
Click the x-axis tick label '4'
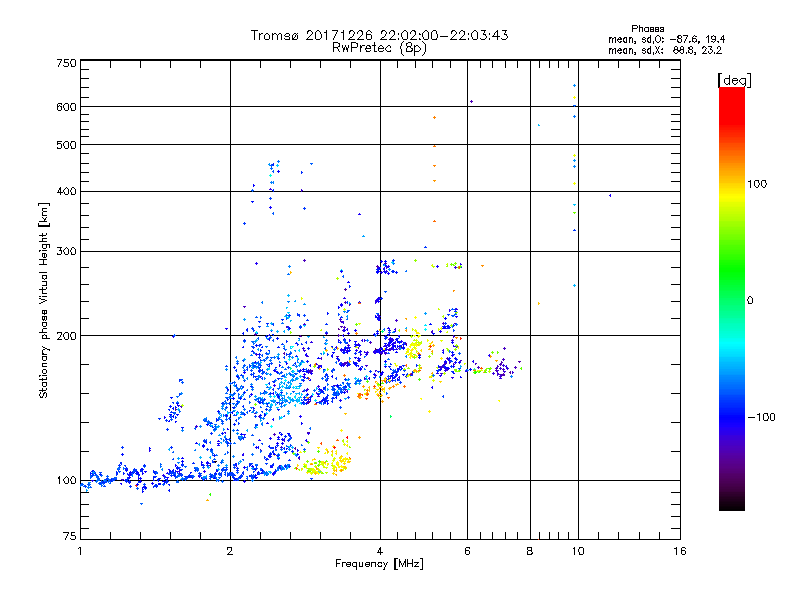point(380,551)
